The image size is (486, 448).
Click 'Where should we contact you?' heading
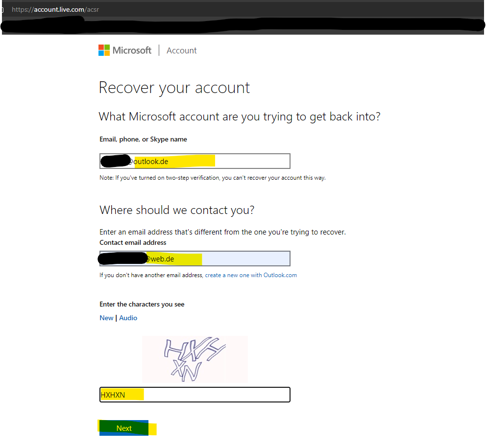(177, 210)
